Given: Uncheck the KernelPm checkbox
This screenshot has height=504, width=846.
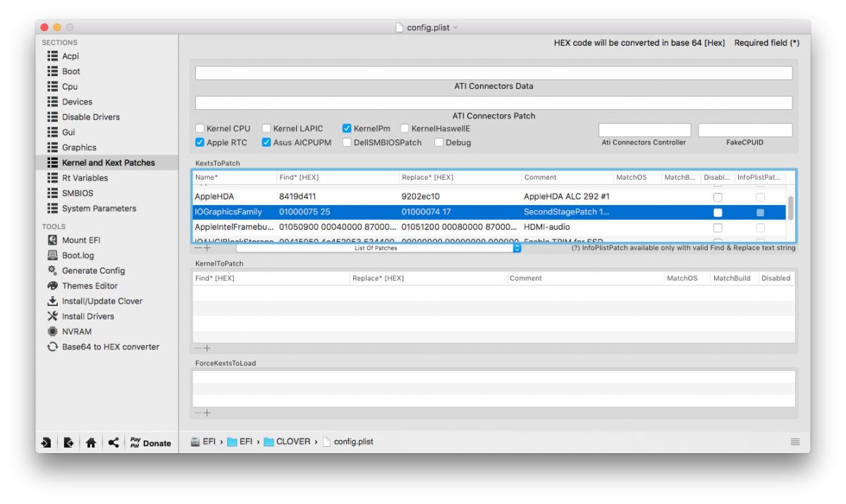Looking at the screenshot, I should (x=347, y=129).
